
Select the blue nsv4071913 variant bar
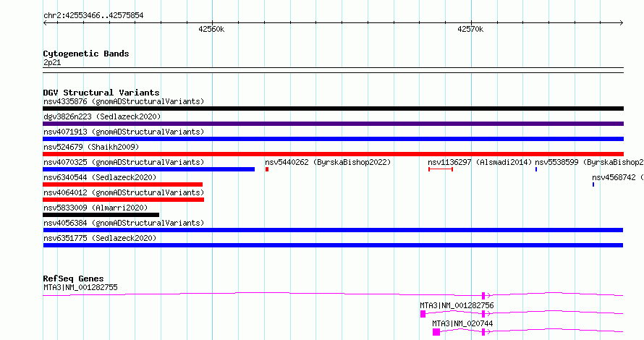tap(333, 139)
